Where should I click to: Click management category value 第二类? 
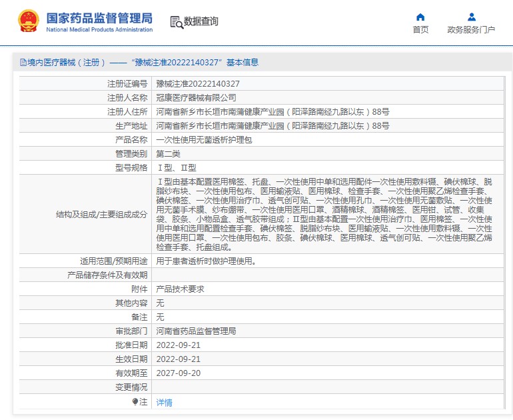click(168, 154)
